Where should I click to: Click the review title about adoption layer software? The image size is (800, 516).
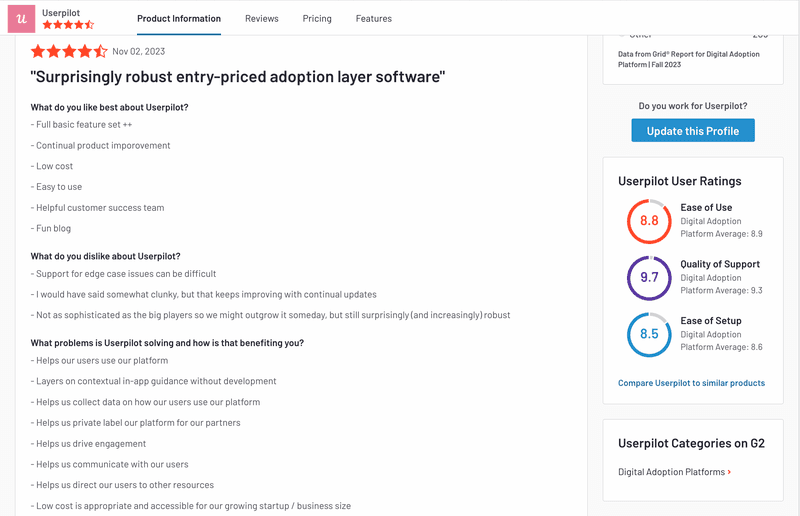point(238,77)
